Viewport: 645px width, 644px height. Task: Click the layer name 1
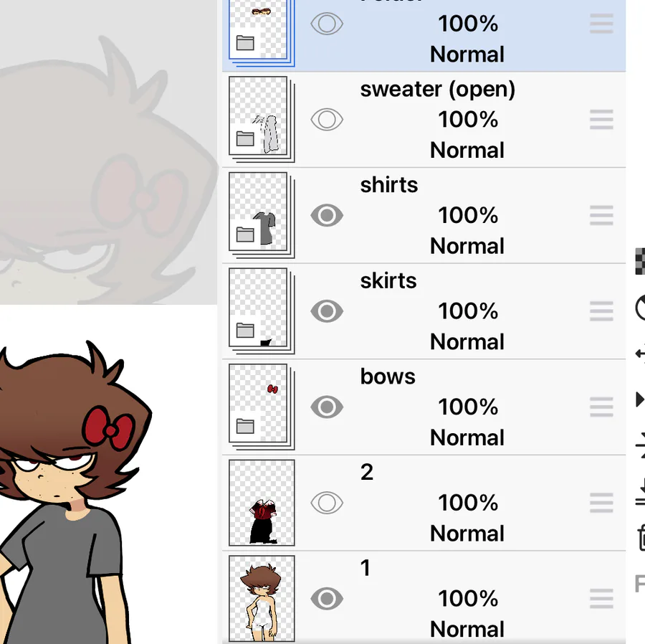(x=365, y=568)
